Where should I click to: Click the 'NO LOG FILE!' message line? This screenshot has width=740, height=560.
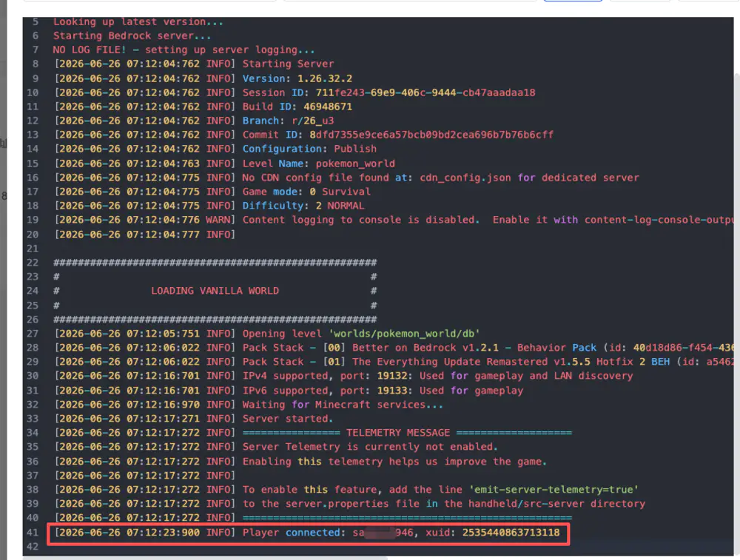click(x=184, y=50)
